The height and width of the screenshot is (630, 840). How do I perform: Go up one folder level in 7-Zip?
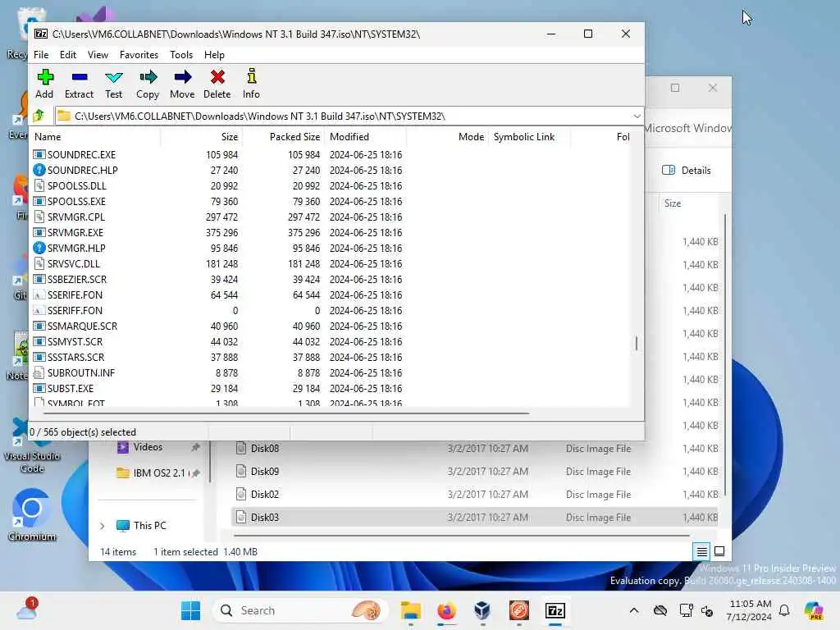coord(39,116)
